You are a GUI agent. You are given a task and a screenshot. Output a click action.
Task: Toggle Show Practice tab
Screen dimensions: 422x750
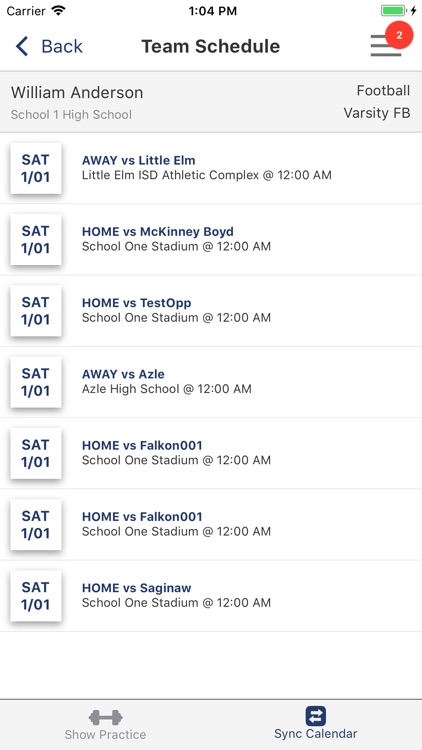tap(105, 724)
